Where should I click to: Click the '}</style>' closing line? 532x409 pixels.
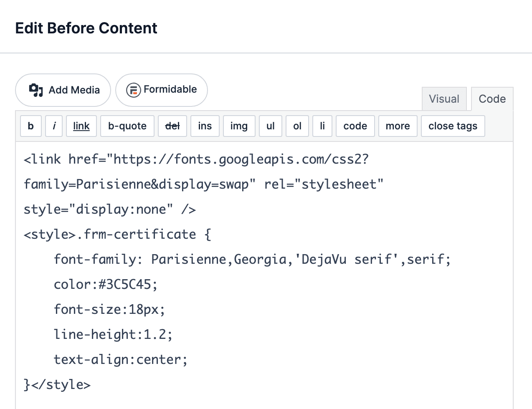click(57, 385)
